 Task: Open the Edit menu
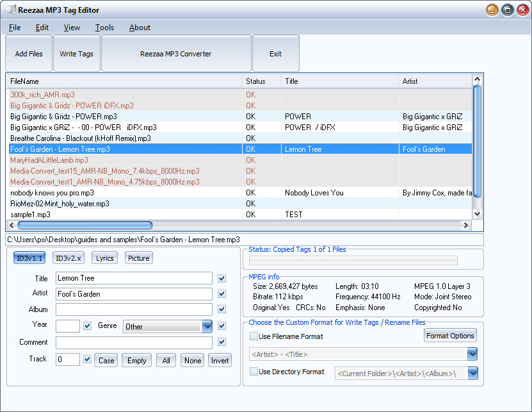click(42, 28)
